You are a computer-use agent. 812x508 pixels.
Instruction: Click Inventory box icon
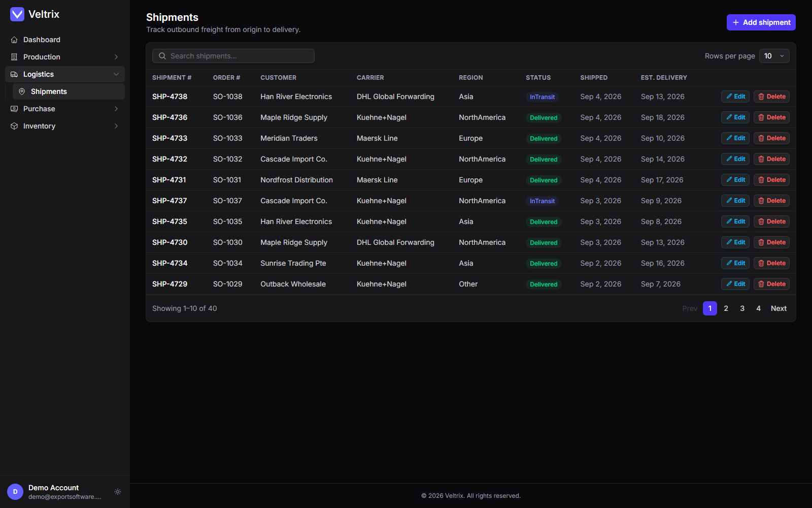[x=14, y=126]
